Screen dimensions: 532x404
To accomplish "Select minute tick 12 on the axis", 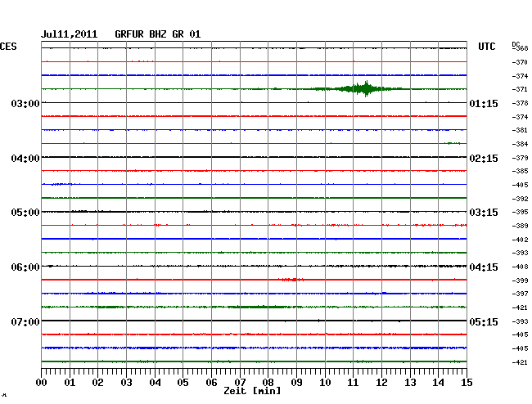I will click(381, 382).
